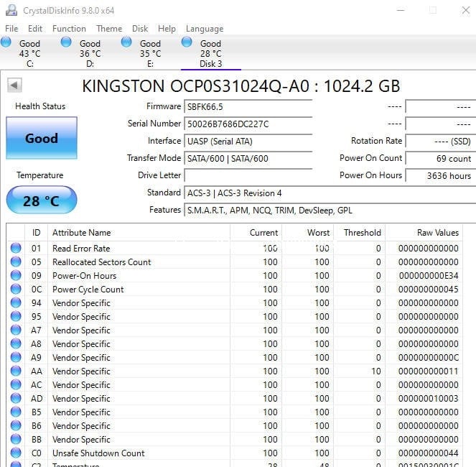476x467 pixels.
Task: Select the Reallocated Sectors Count attribute text
Action: [x=101, y=262]
